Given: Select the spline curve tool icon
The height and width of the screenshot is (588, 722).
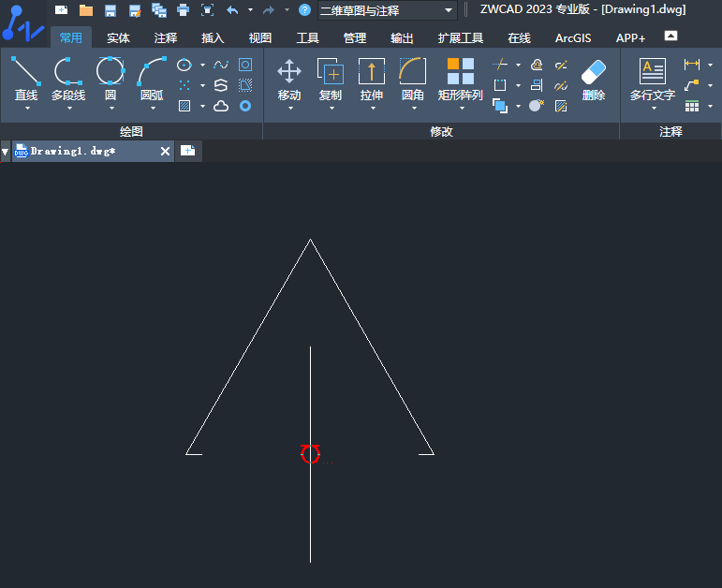Looking at the screenshot, I should click(221, 65).
